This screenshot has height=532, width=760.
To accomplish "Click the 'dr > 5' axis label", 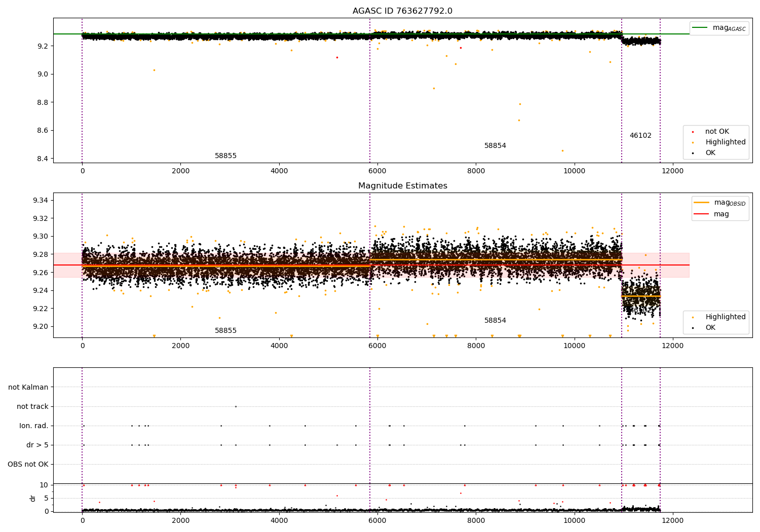I will (x=37, y=445).
